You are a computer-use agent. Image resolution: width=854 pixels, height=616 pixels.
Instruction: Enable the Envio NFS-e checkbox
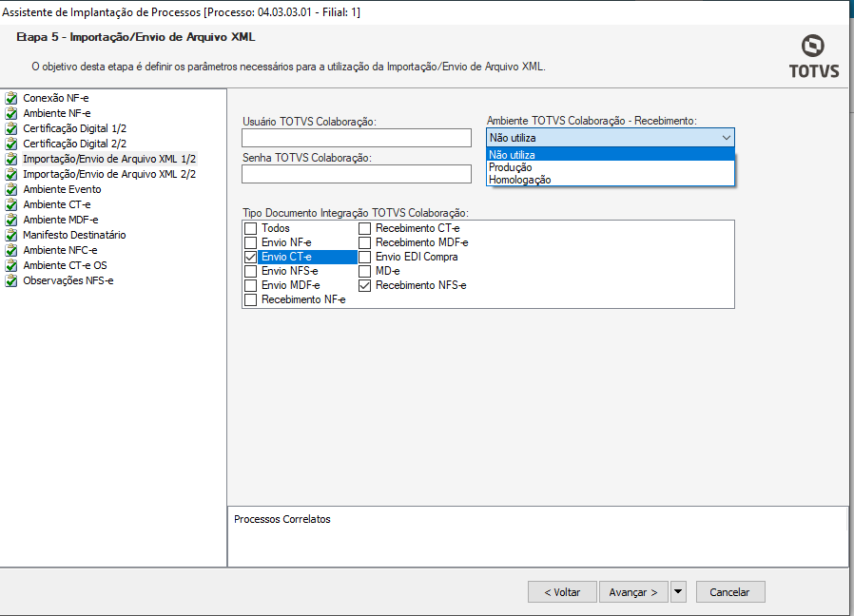pyautogui.click(x=250, y=271)
